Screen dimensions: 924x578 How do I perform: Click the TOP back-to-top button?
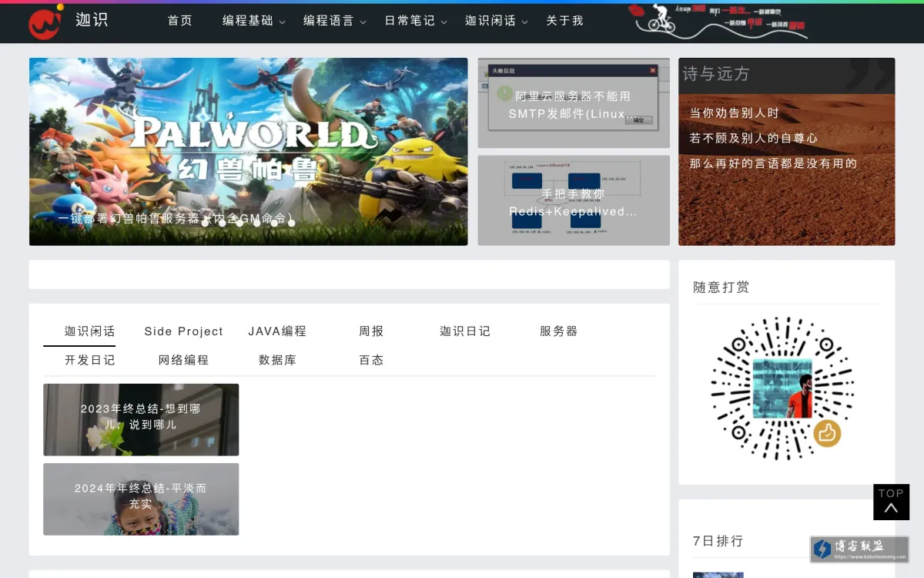[x=891, y=502]
